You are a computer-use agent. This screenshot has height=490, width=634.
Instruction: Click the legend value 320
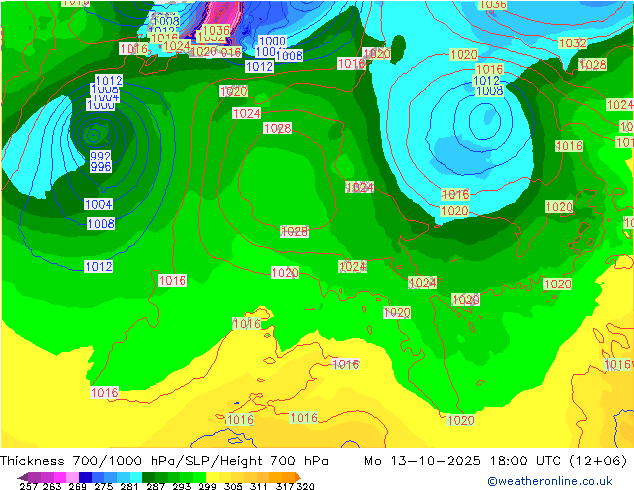[x=305, y=486]
